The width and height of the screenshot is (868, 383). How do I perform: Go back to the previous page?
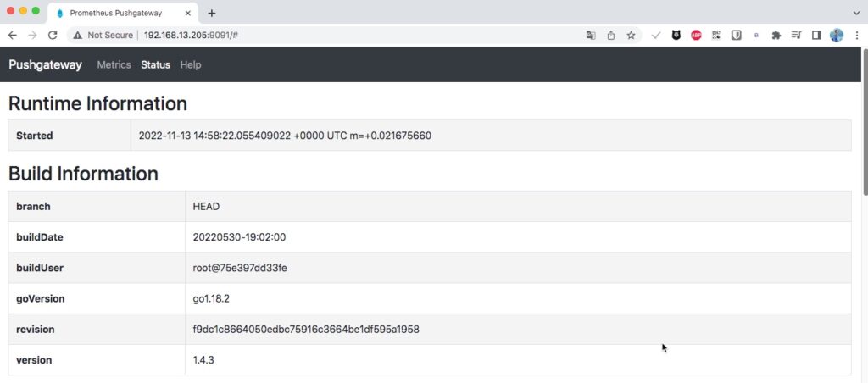point(12,36)
